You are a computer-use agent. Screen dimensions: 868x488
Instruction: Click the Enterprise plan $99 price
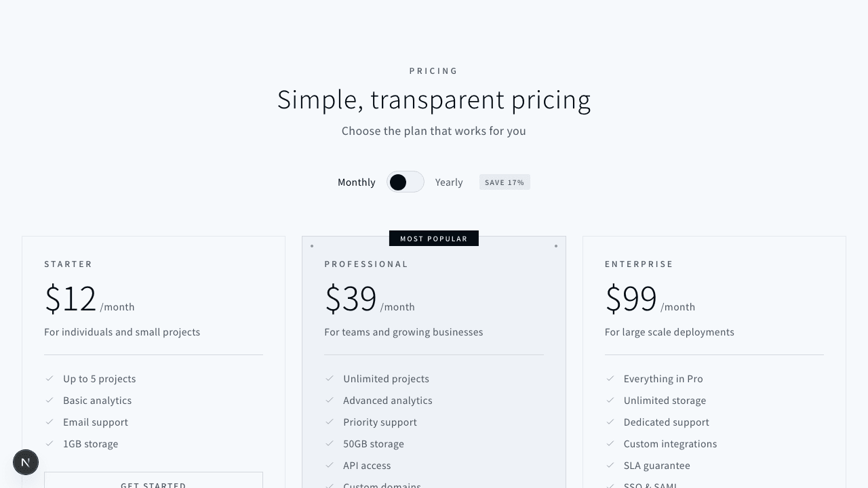point(631,299)
